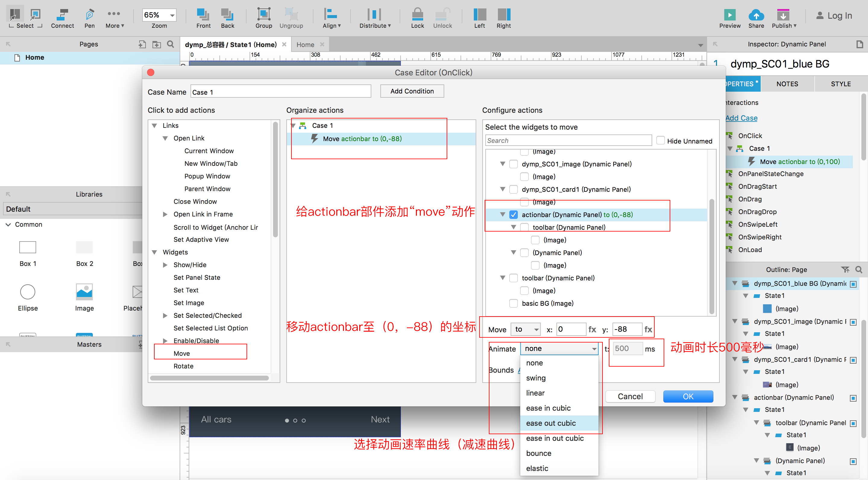868x480 pixels.
Task: Click the Lock toolbar icon
Action: pyautogui.click(x=417, y=15)
